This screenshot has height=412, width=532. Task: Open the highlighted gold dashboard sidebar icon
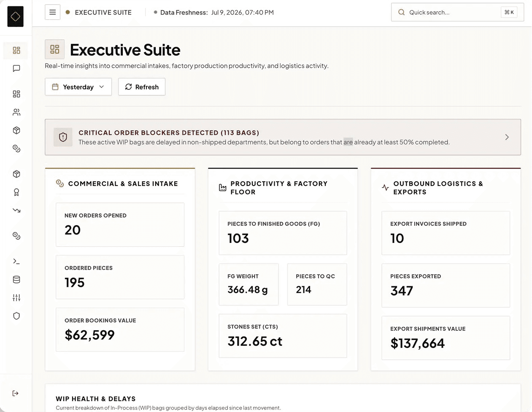(x=16, y=50)
